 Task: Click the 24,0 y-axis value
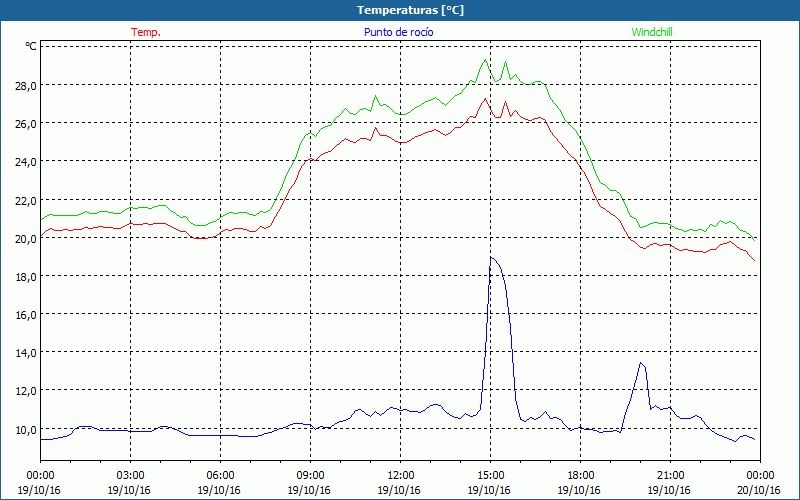[x=26, y=162]
